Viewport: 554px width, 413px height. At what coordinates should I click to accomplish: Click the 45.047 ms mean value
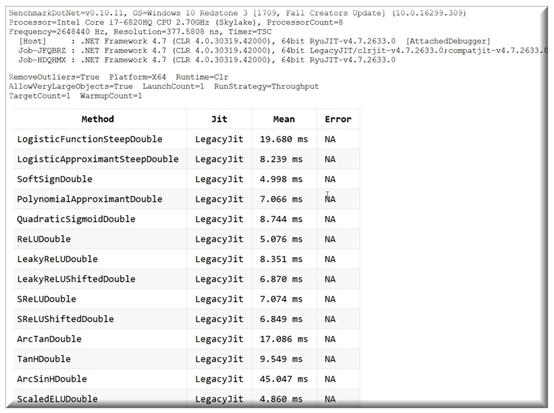tap(284, 379)
